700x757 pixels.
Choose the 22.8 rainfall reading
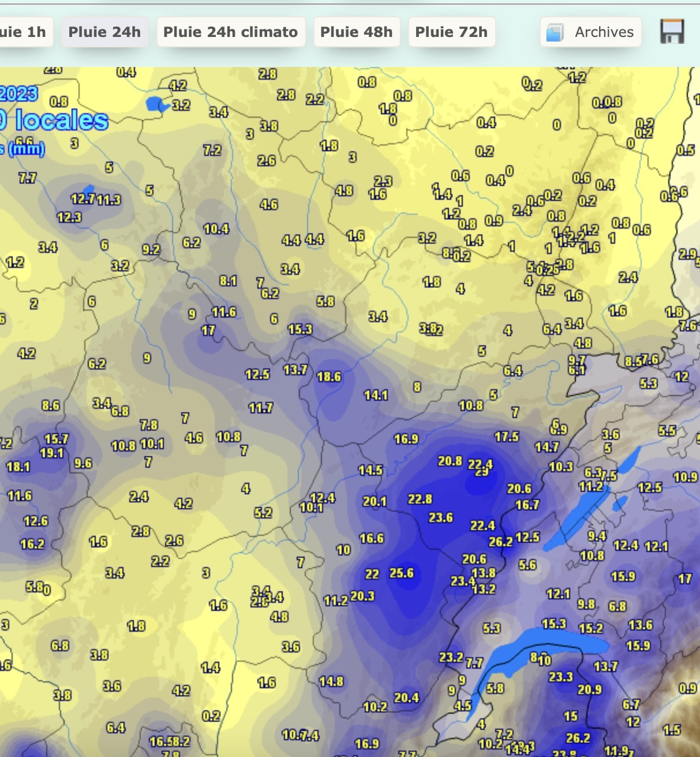point(420,499)
